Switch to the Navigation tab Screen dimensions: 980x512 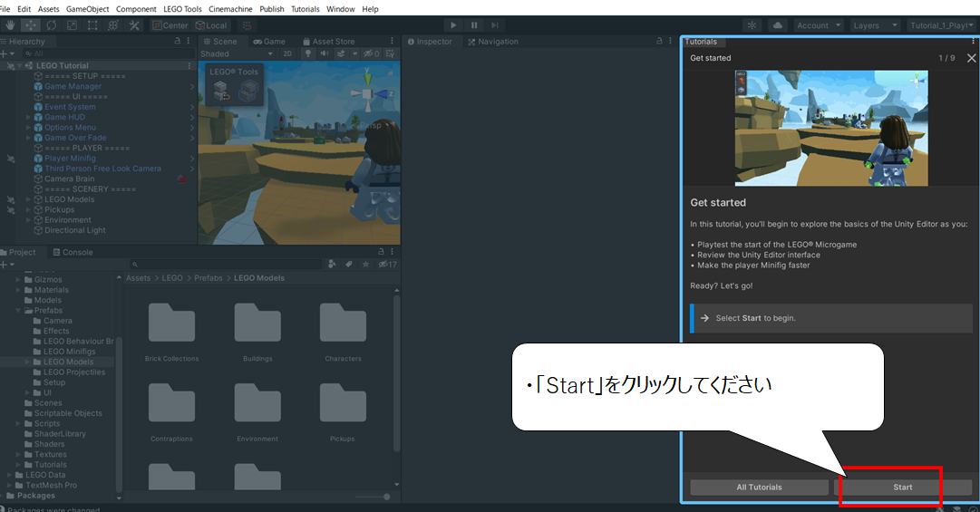coord(493,41)
